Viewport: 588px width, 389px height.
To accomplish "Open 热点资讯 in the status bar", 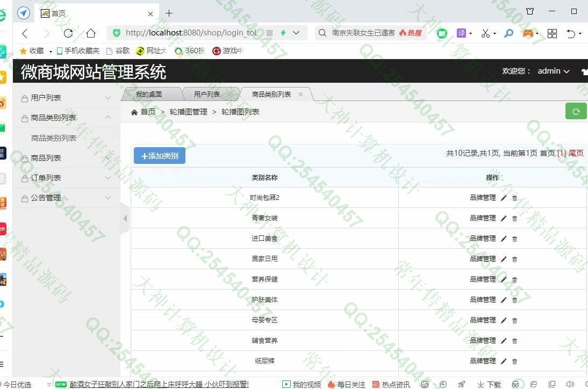I will coord(391,385).
